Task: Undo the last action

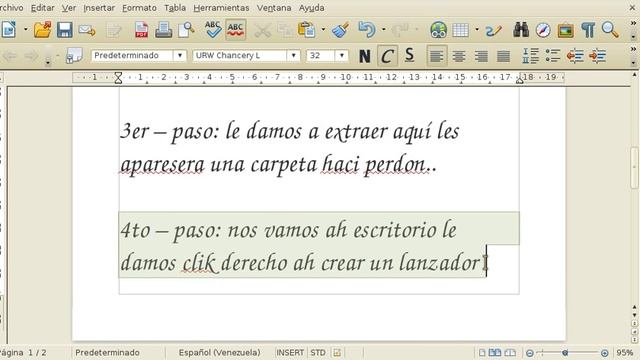Action: pyautogui.click(x=367, y=30)
